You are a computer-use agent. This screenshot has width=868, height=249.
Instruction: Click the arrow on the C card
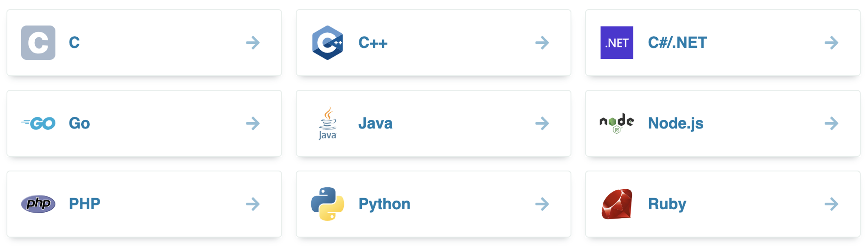pos(253,43)
